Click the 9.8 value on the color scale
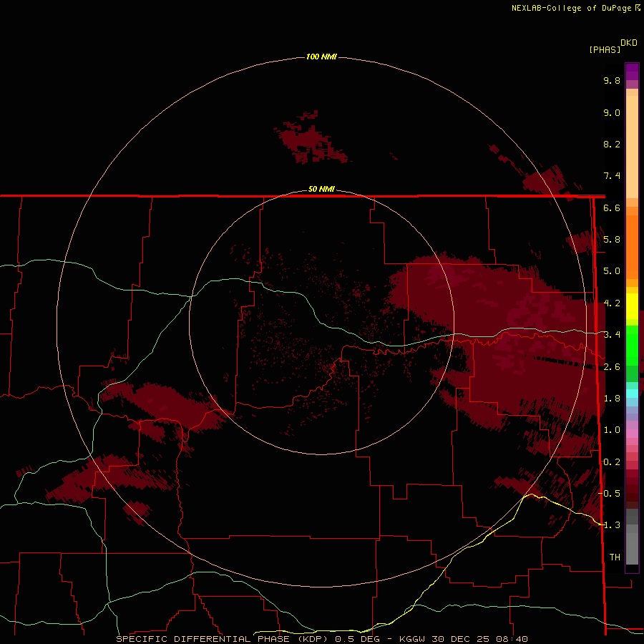 [x=612, y=80]
